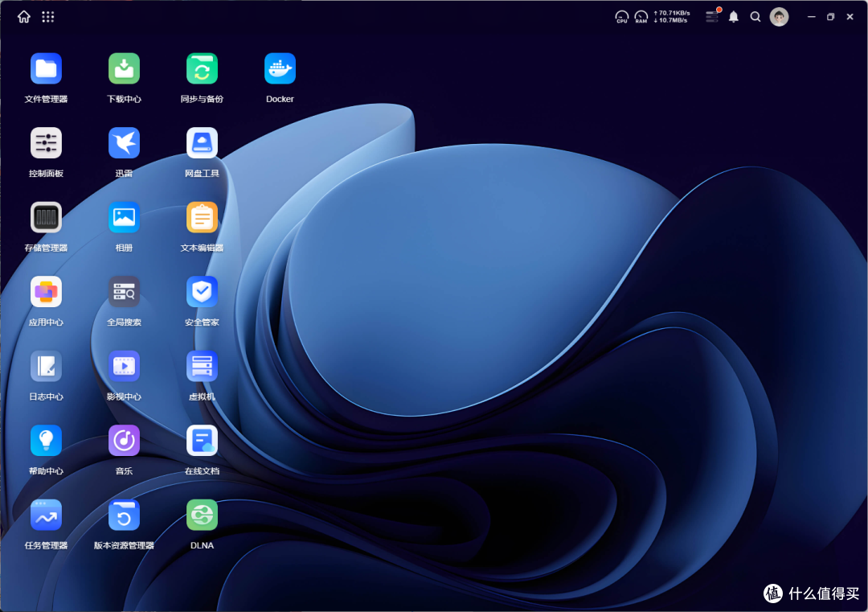The height and width of the screenshot is (612, 868).
Task: Open the notifications bell
Action: pyautogui.click(x=734, y=17)
